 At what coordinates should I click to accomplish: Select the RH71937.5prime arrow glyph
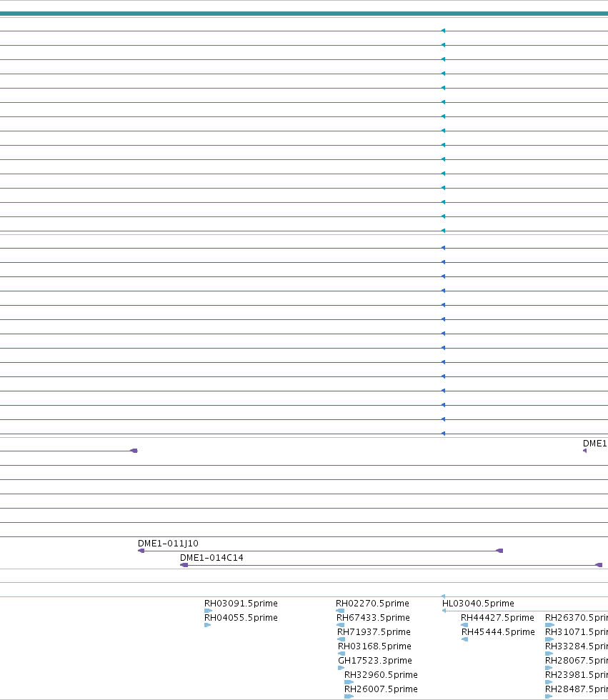[x=341, y=639]
